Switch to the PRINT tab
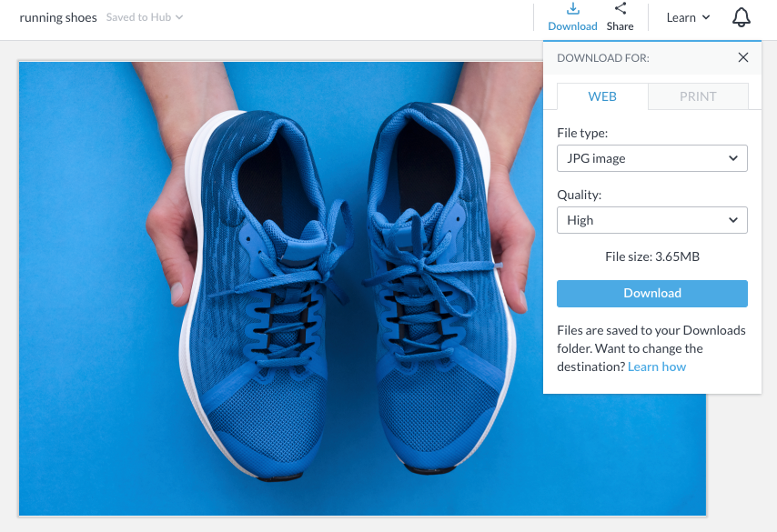Screen dimensions: 777x532 coord(698,96)
